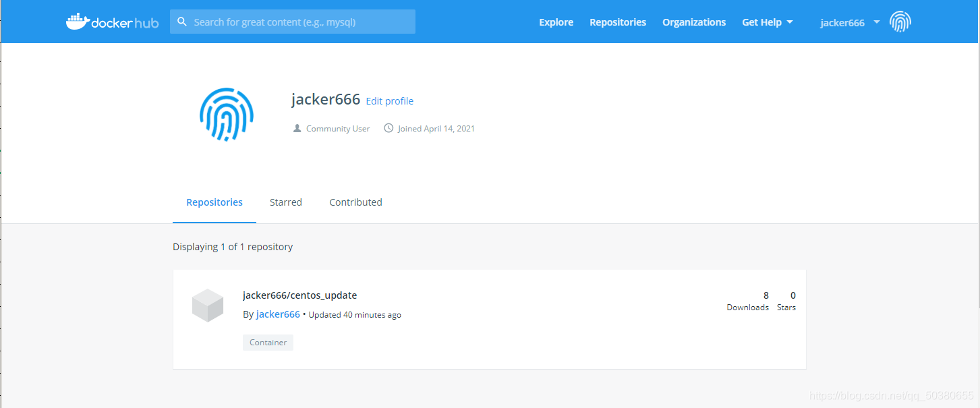Switch to the Contributed tab
Image resolution: width=980 pixels, height=408 pixels.
coord(355,202)
